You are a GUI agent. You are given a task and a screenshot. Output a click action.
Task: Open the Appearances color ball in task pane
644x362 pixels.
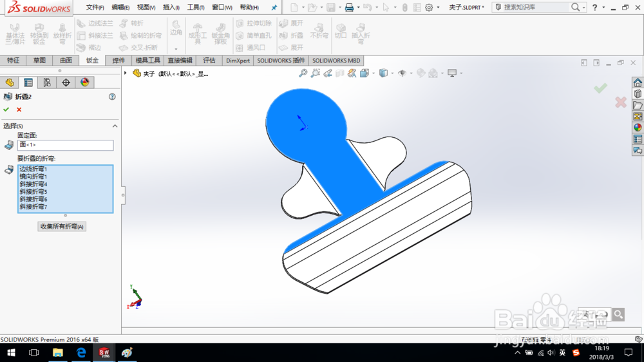click(x=638, y=128)
